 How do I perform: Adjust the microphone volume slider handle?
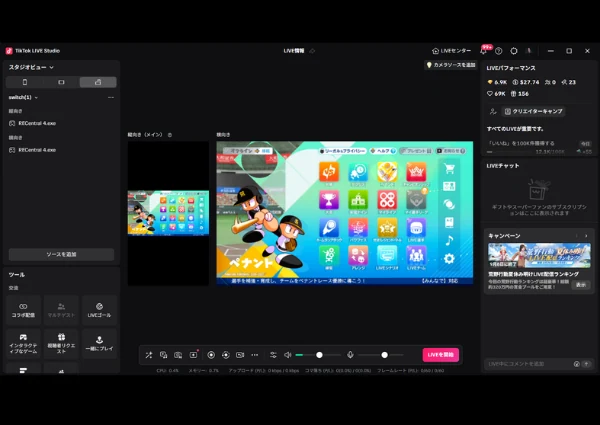pyautogui.click(x=385, y=355)
